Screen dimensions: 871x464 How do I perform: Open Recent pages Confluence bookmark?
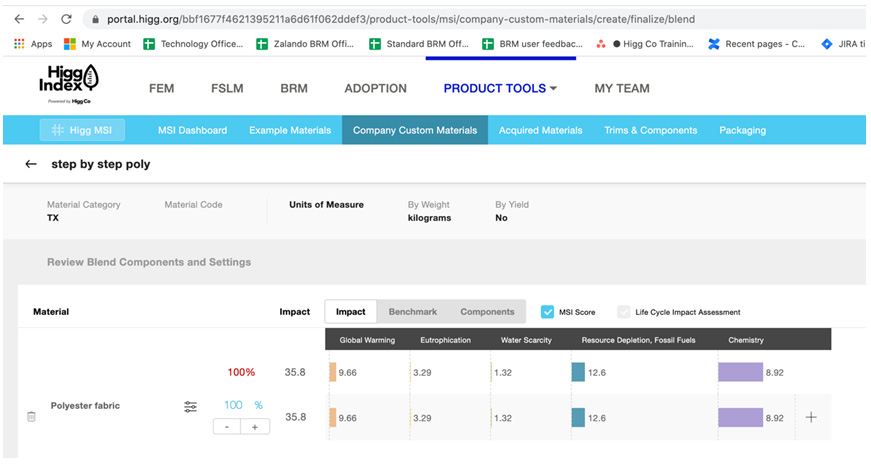(757, 44)
